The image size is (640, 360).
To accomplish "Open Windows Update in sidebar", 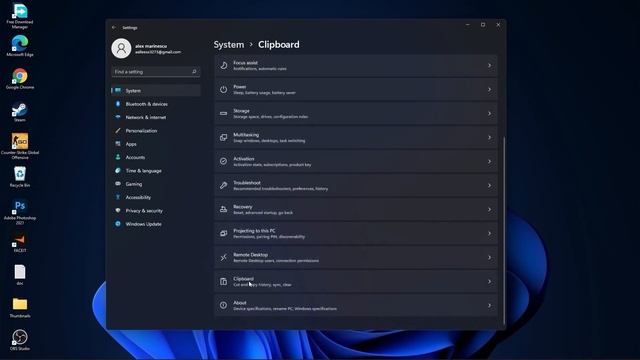I will pyautogui.click(x=156, y=224).
